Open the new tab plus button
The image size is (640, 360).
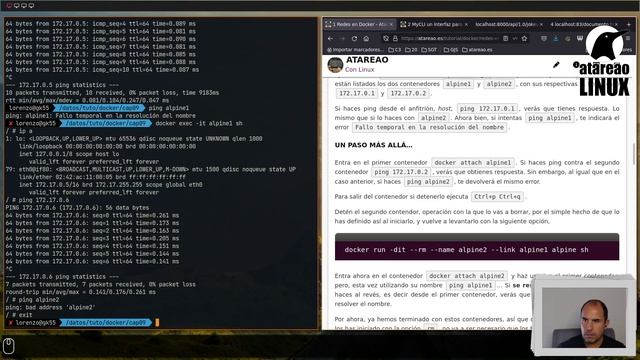tap(629, 24)
